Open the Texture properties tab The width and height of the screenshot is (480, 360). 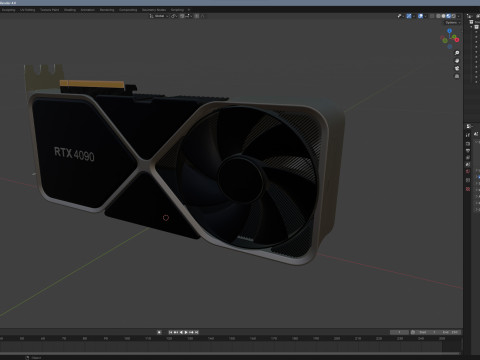[468, 189]
